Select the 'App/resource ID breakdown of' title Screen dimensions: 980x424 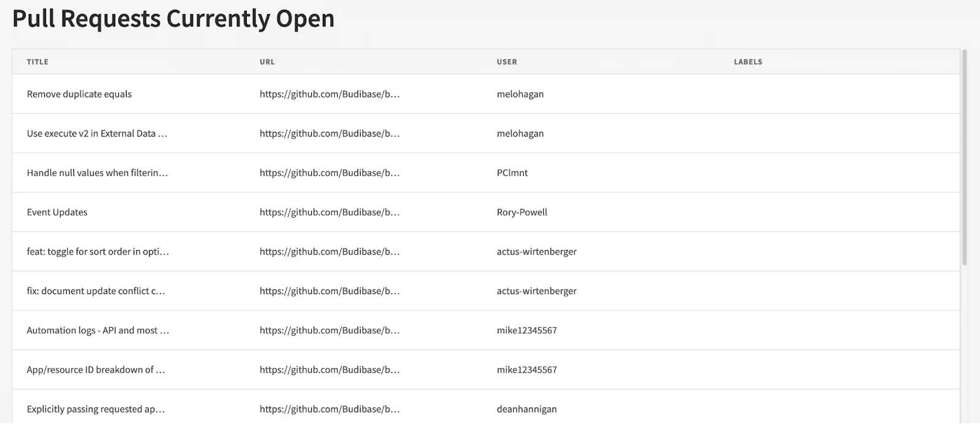click(96, 370)
